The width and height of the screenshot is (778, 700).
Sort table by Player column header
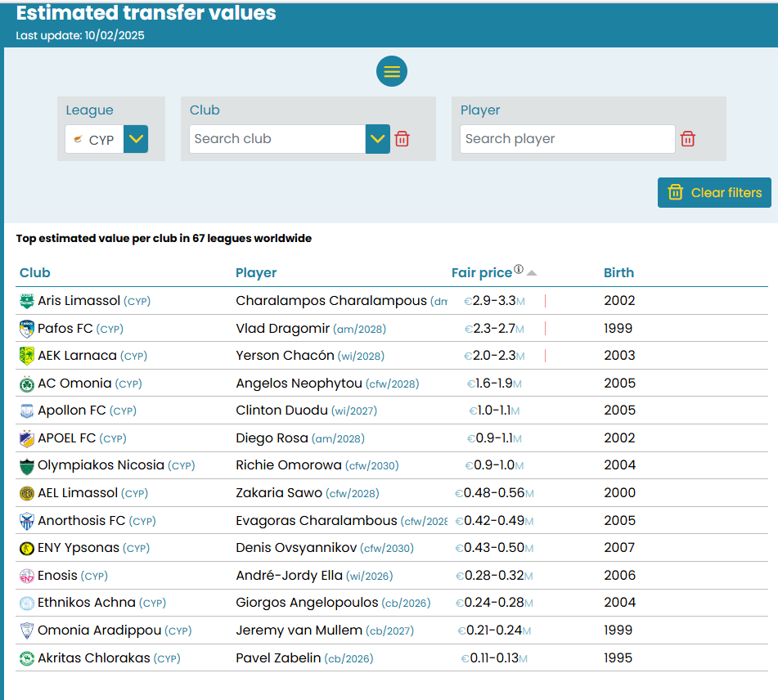pyautogui.click(x=256, y=273)
